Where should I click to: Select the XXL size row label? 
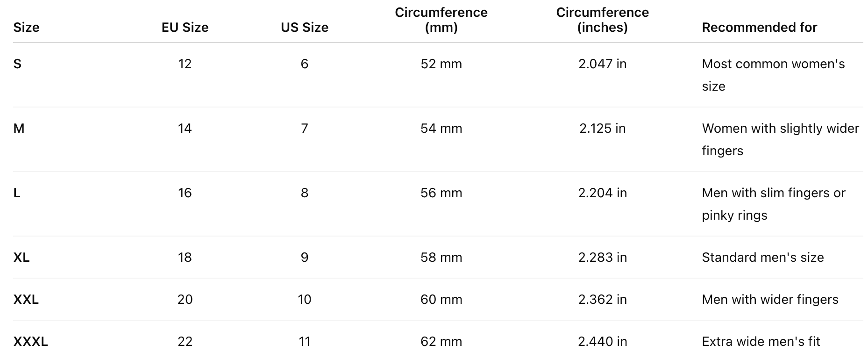coord(26,300)
